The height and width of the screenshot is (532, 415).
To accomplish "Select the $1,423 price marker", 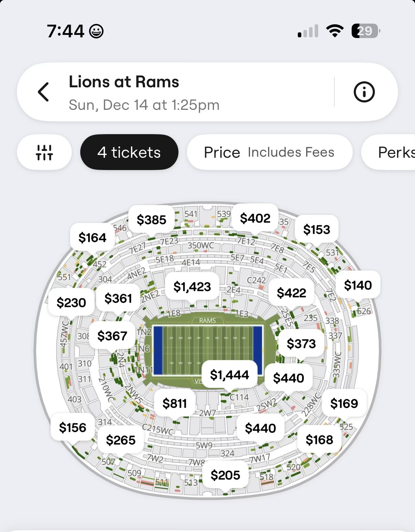I will point(192,287).
